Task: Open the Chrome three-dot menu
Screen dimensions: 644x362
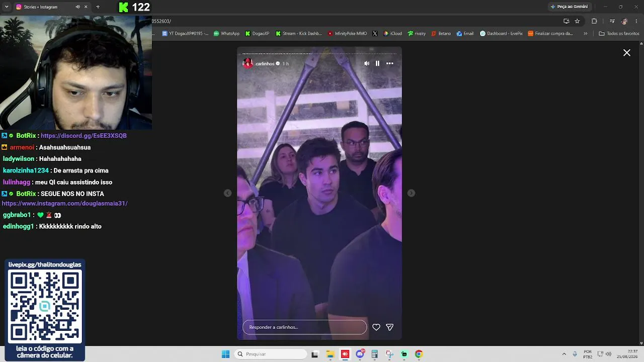Action: 637,21
